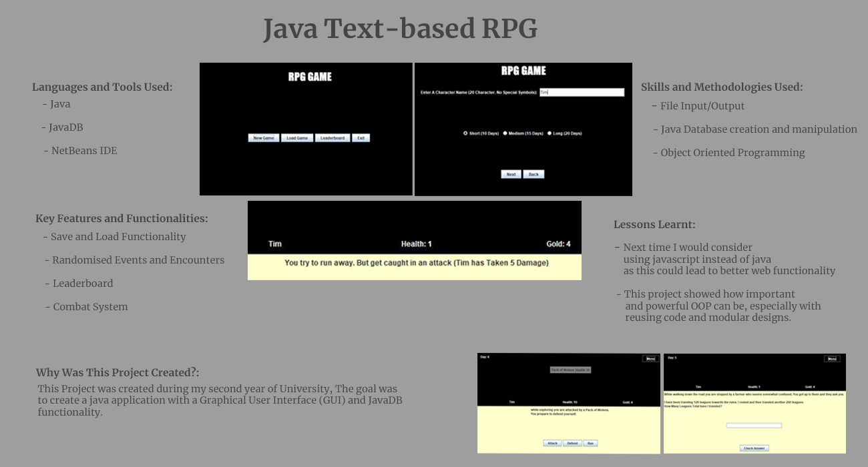Open the Leaderboard from main menu
Image resolution: width=868 pixels, height=467 pixels.
click(333, 138)
